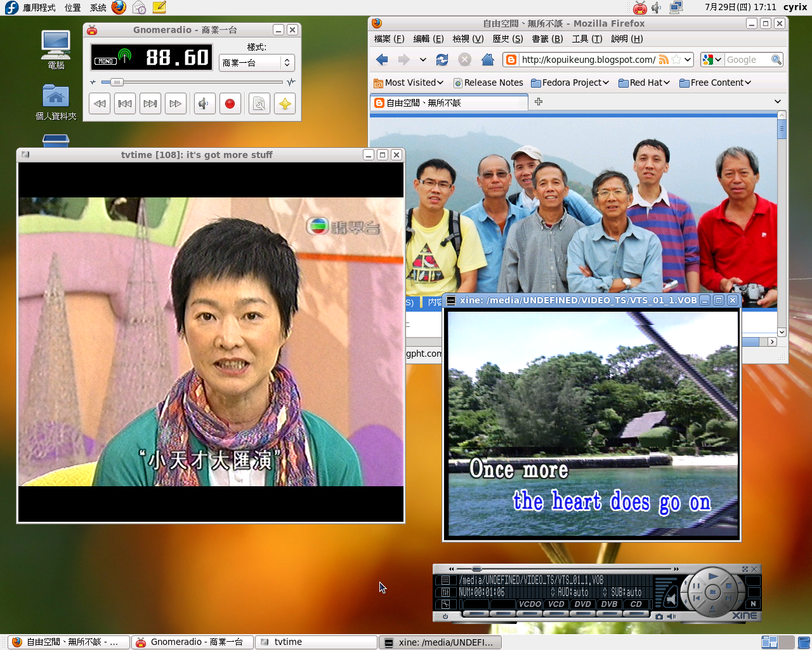Image resolution: width=812 pixels, height=650 pixels.
Task: Toggle the Gnomeradio speaker mute button
Action: coord(204,103)
